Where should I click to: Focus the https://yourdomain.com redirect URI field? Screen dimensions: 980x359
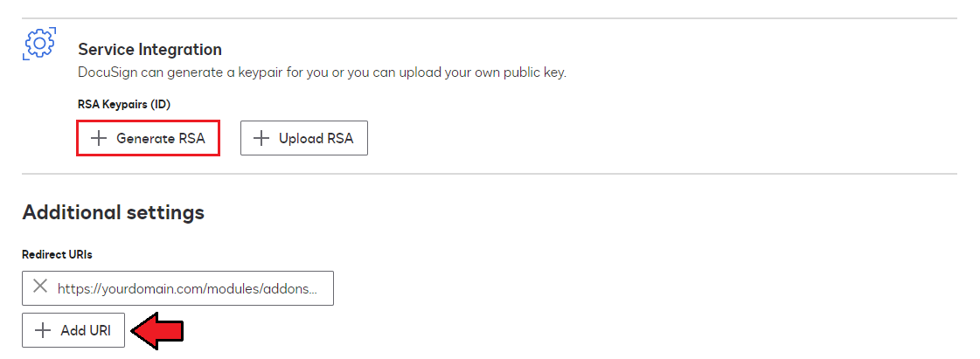coord(177,288)
